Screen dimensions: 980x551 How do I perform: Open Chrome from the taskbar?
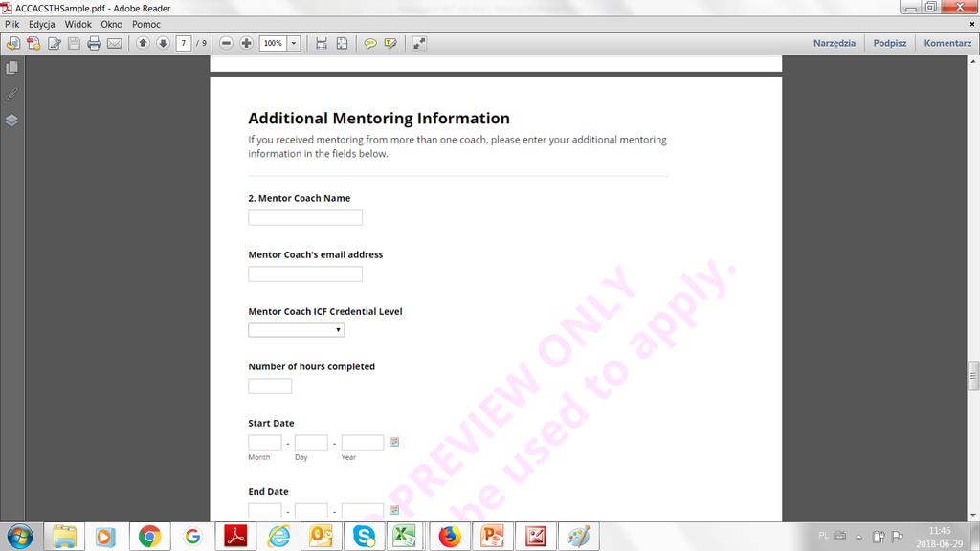click(x=149, y=537)
